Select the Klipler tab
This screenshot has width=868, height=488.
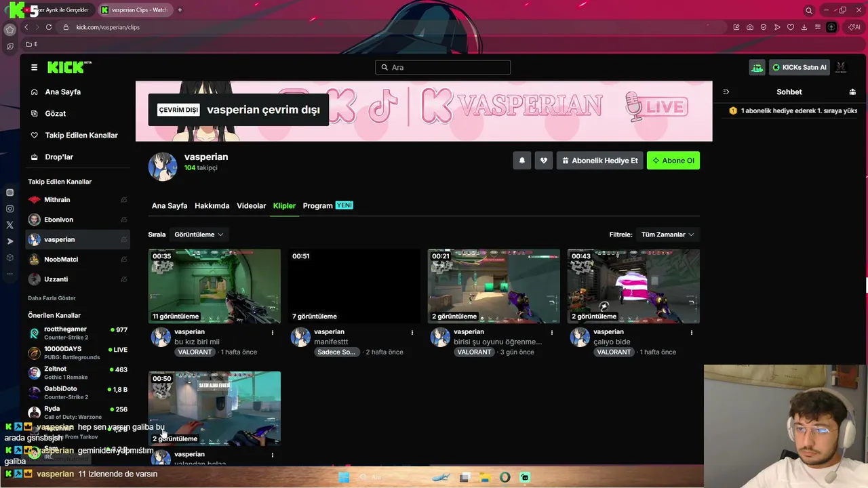[x=284, y=206]
